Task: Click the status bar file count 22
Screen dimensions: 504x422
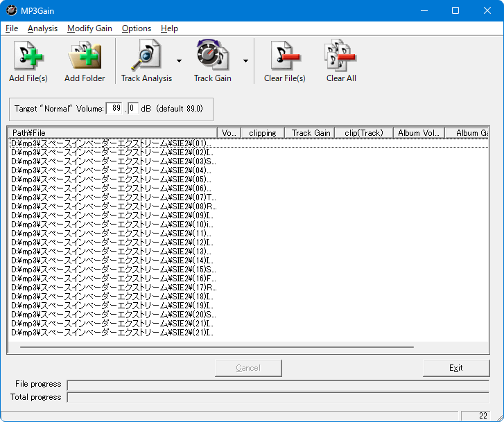Action: coord(476,416)
